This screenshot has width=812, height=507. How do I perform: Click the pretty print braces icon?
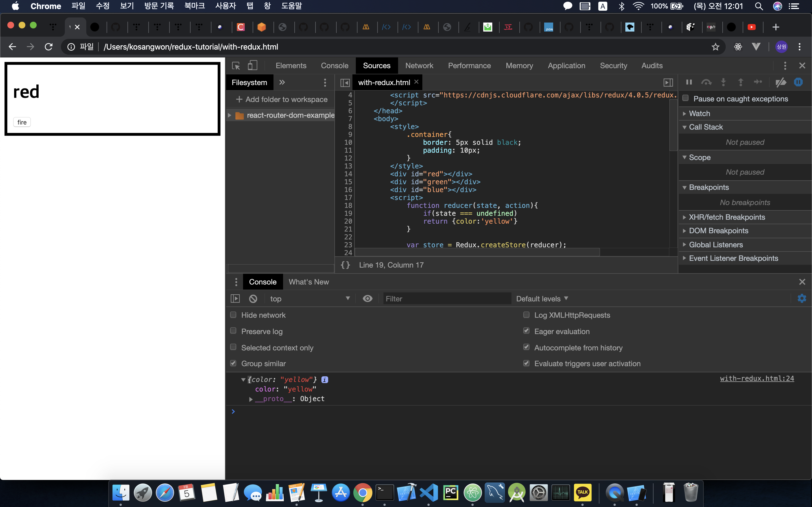(345, 265)
